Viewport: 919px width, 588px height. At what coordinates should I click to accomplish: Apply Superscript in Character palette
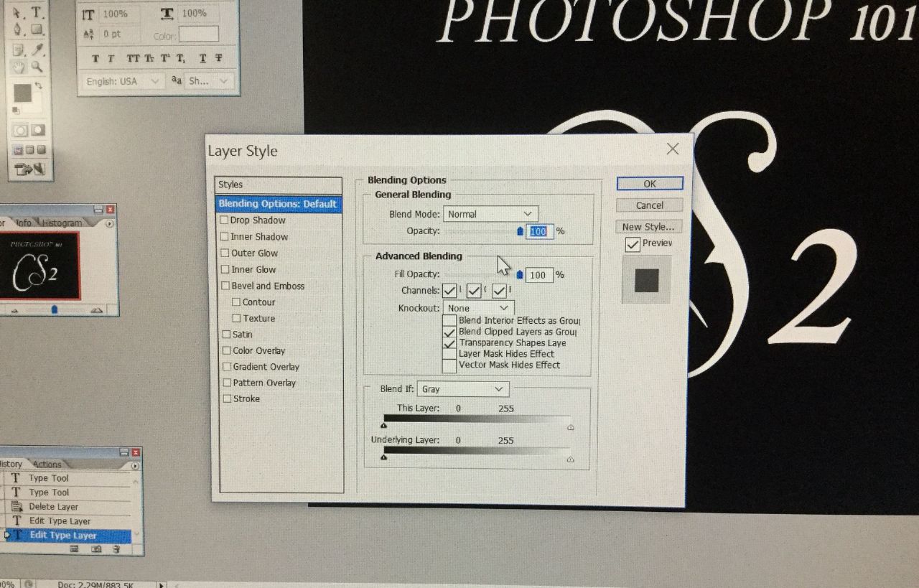click(165, 59)
